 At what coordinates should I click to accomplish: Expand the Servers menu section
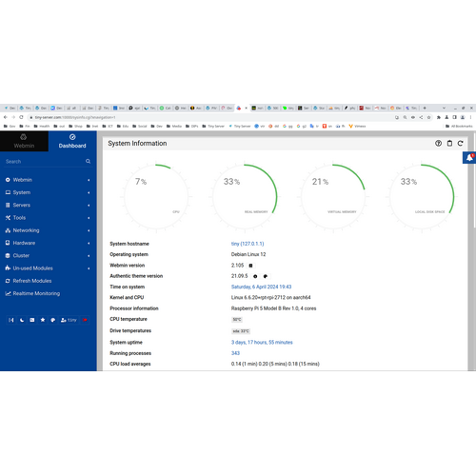click(x=48, y=205)
